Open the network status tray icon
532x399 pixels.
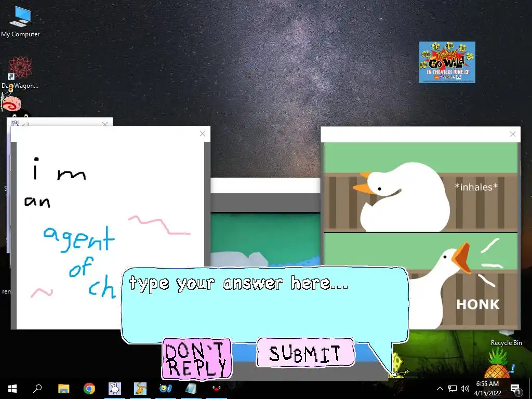pos(453,389)
